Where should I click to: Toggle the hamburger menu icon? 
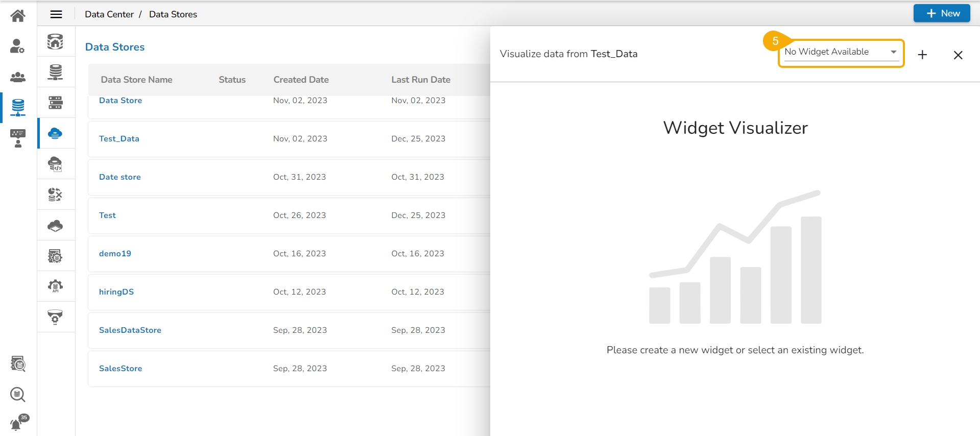56,14
